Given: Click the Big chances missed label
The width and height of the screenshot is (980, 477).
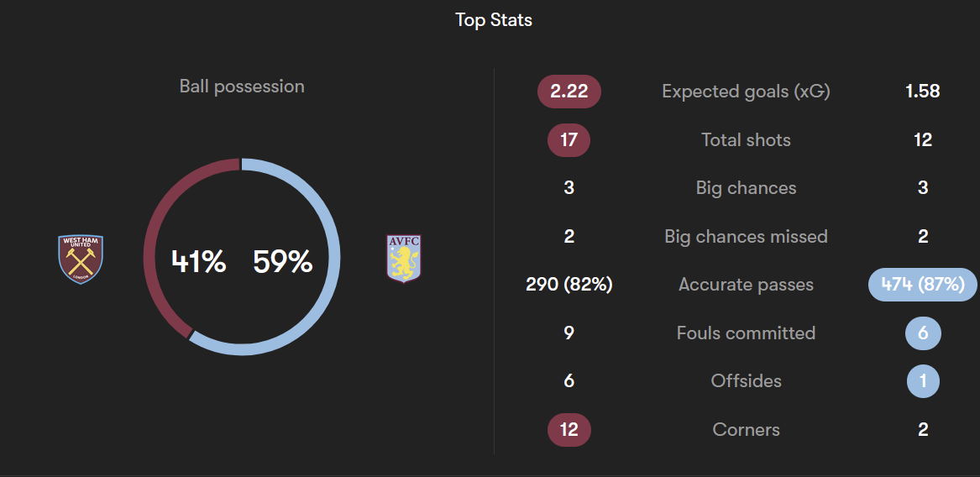Looking at the screenshot, I should tap(747, 236).
